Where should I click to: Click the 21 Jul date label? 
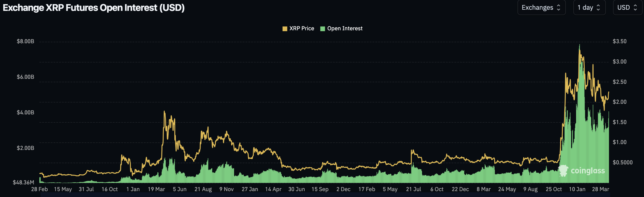[413, 189]
